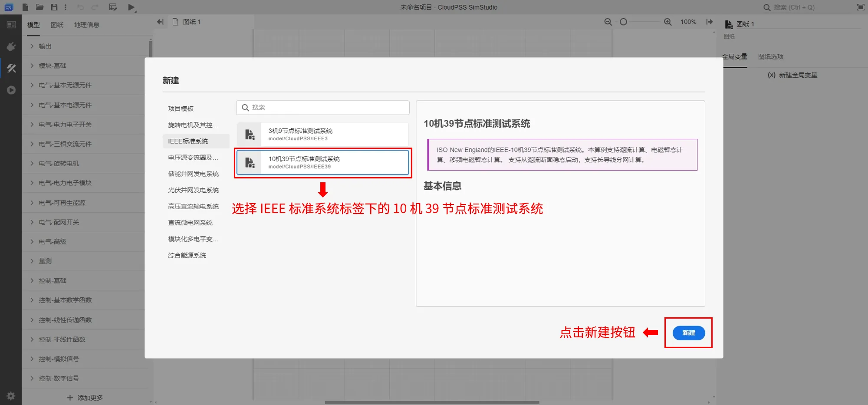
Task: Click the zoom-in magnifier above the canvas
Action: [668, 22]
